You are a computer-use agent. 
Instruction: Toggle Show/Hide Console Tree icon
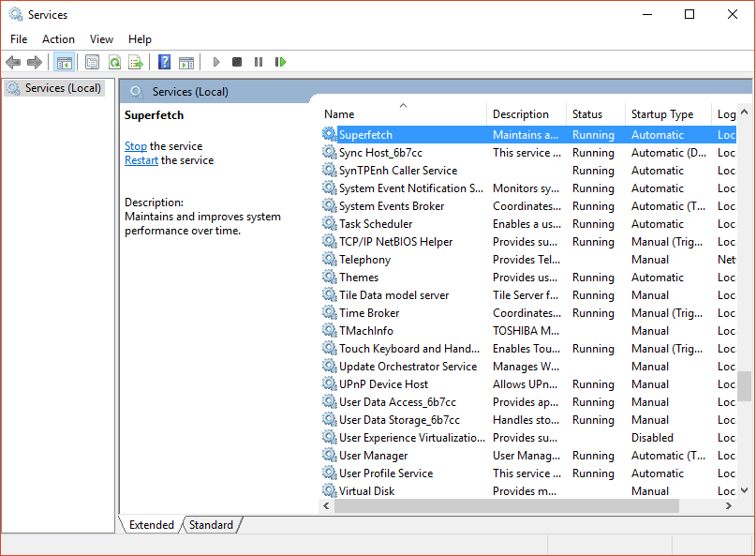click(x=64, y=62)
